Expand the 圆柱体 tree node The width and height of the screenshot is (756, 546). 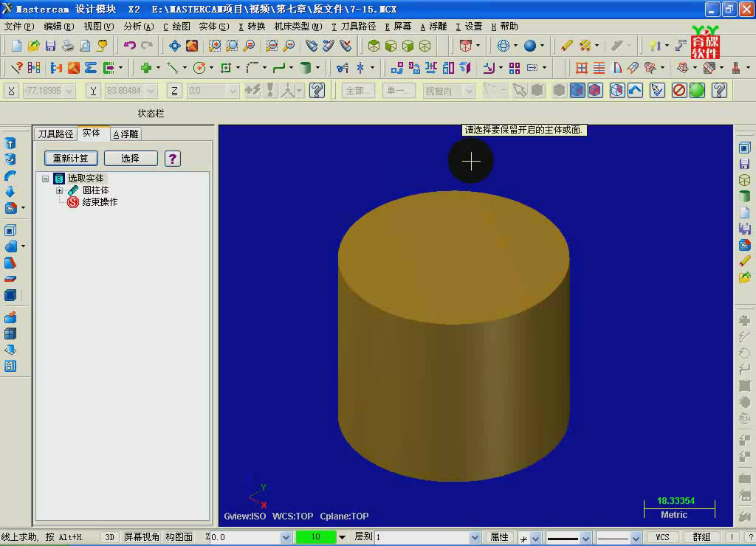pyautogui.click(x=59, y=191)
